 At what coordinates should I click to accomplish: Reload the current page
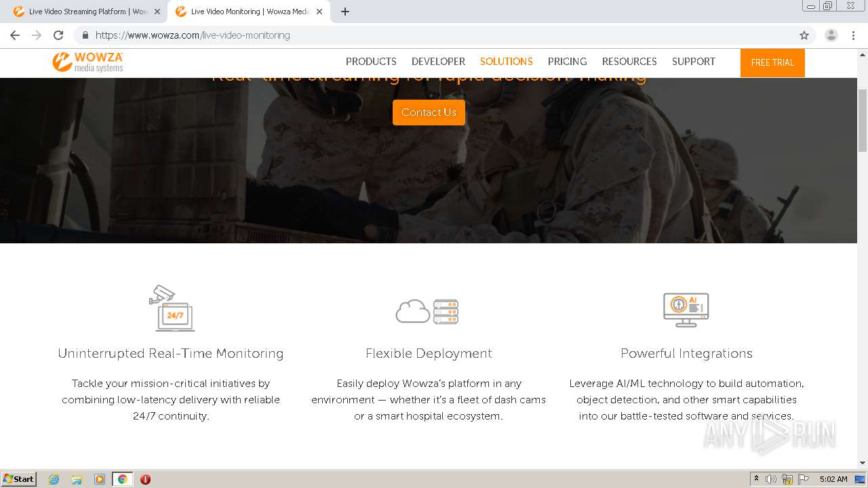(x=58, y=35)
